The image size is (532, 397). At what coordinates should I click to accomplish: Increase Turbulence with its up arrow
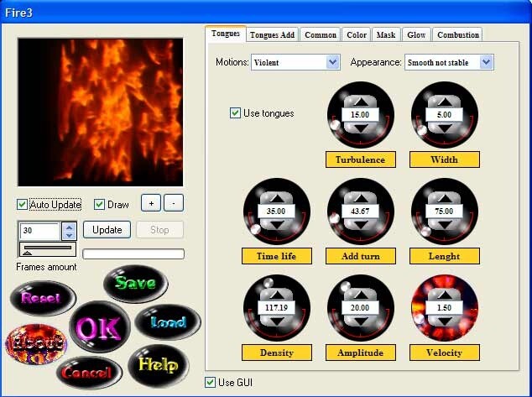[361, 102]
